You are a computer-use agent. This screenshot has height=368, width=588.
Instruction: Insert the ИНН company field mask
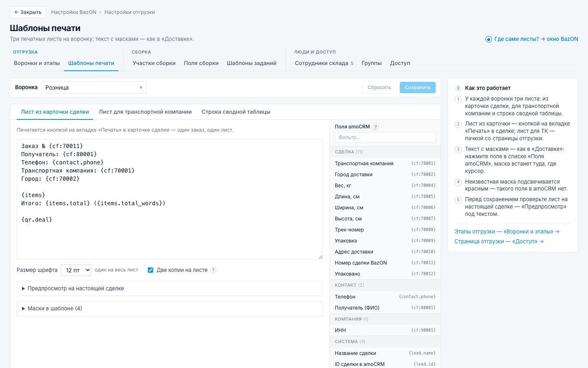click(385, 330)
